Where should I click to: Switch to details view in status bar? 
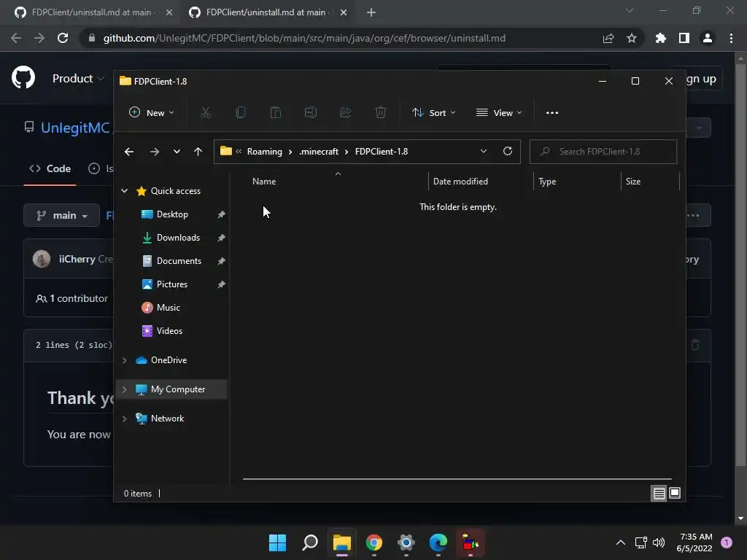point(659,494)
